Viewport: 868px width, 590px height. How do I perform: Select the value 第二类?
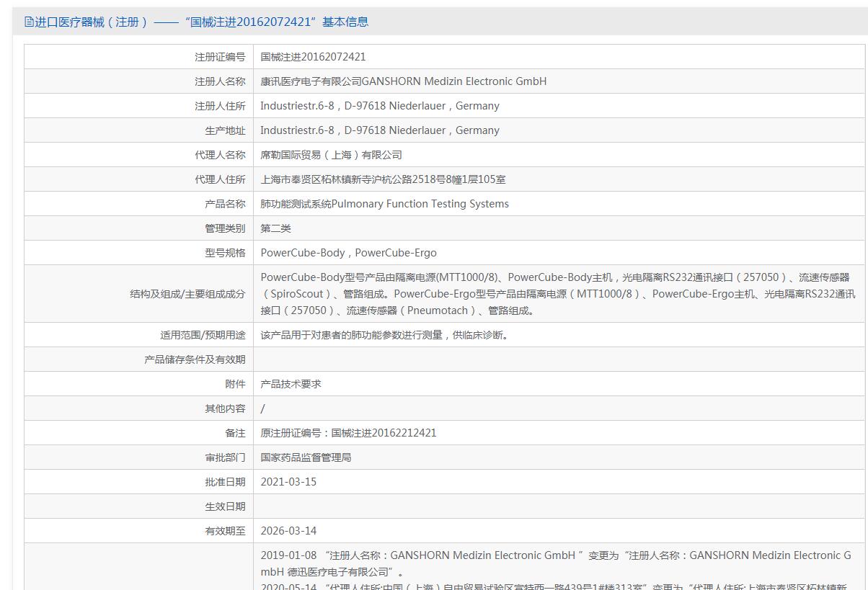click(275, 228)
